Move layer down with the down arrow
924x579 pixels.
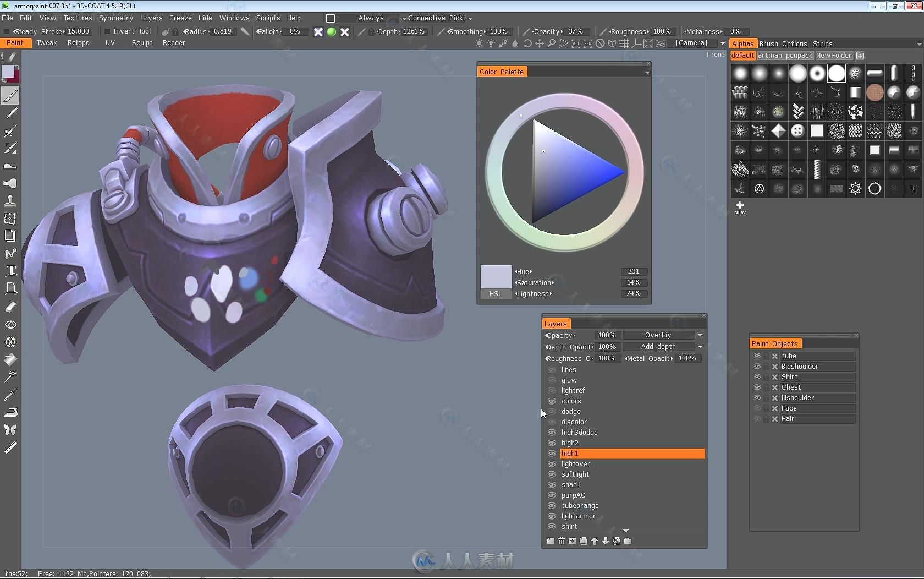[x=606, y=541]
